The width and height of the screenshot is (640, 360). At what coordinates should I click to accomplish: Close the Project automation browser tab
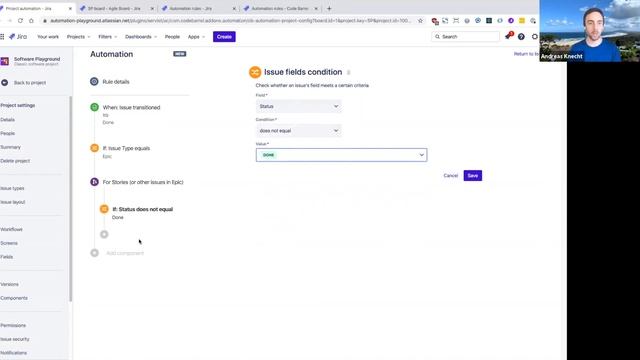(x=70, y=8)
